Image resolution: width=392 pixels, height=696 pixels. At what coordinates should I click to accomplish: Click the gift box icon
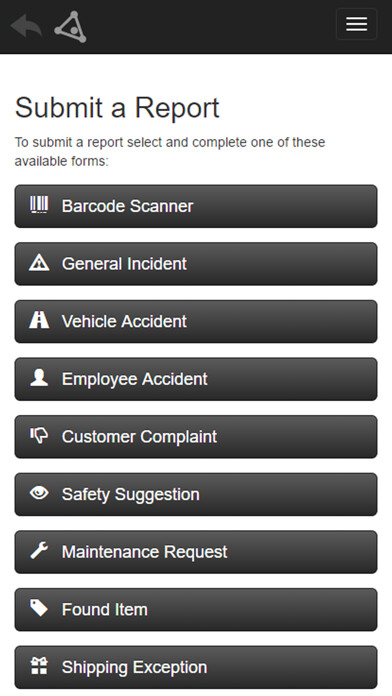(39, 666)
